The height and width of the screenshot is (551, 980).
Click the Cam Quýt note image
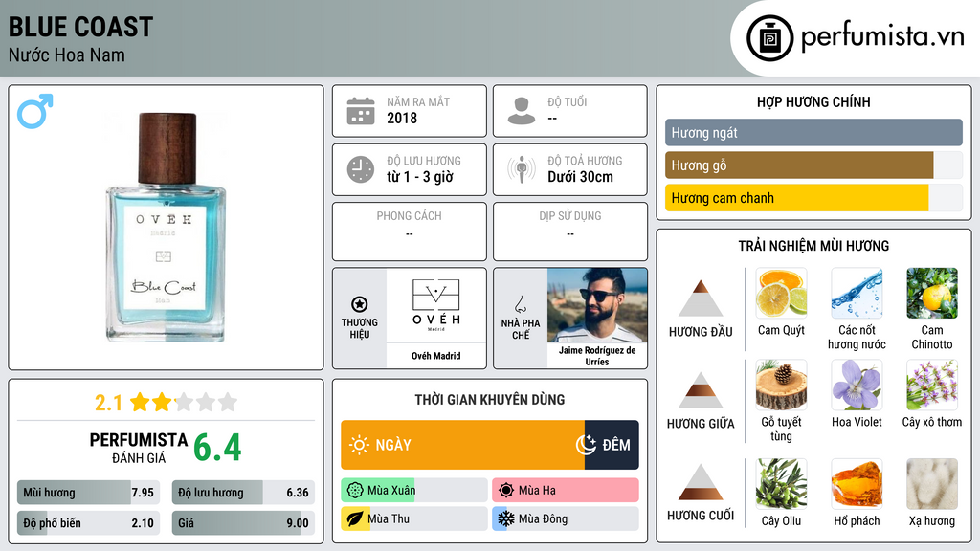click(x=781, y=293)
